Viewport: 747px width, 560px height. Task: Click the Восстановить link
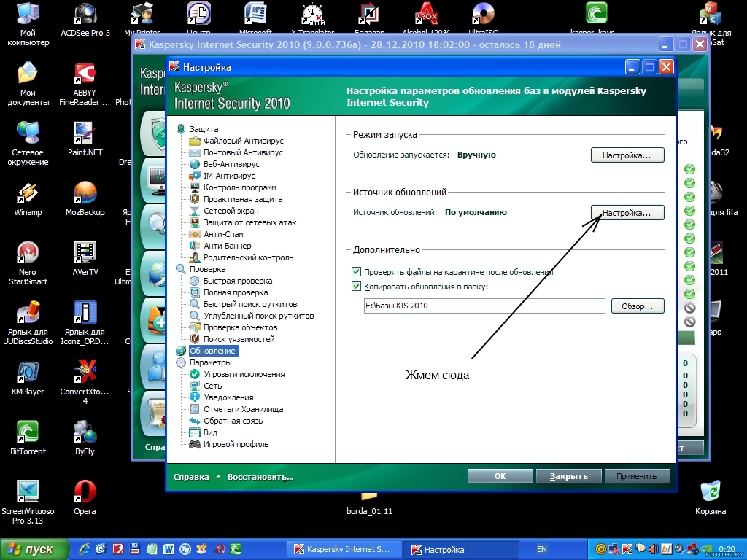[260, 477]
